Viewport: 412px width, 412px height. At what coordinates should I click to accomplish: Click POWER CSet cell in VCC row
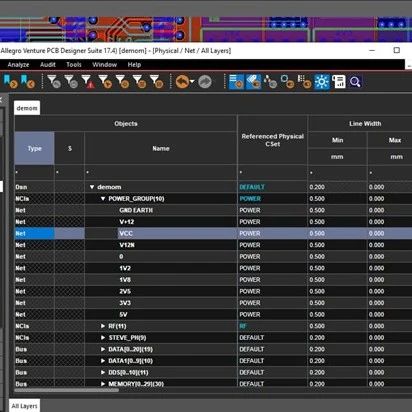pyautogui.click(x=273, y=233)
